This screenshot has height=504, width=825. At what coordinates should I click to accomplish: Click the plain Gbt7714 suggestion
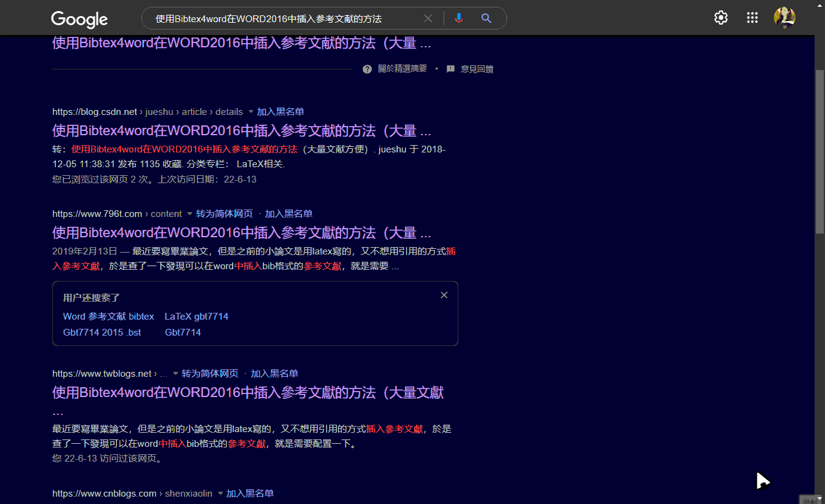(183, 333)
